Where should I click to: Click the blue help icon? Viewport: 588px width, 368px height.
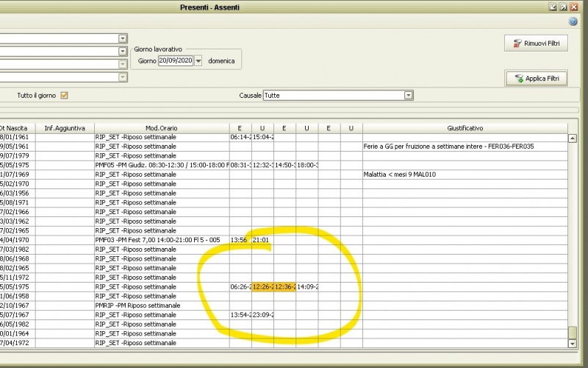(x=573, y=21)
